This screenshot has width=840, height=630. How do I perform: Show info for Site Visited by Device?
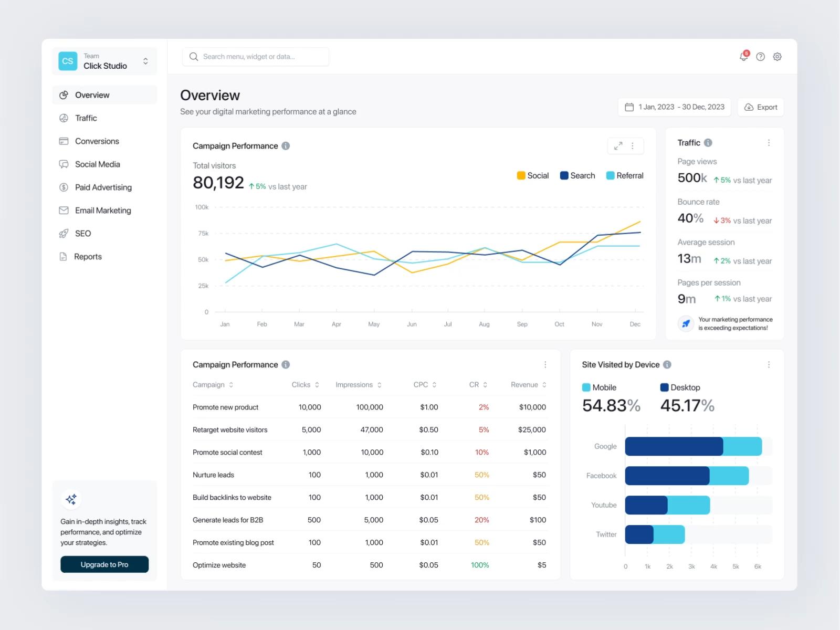[x=667, y=365]
